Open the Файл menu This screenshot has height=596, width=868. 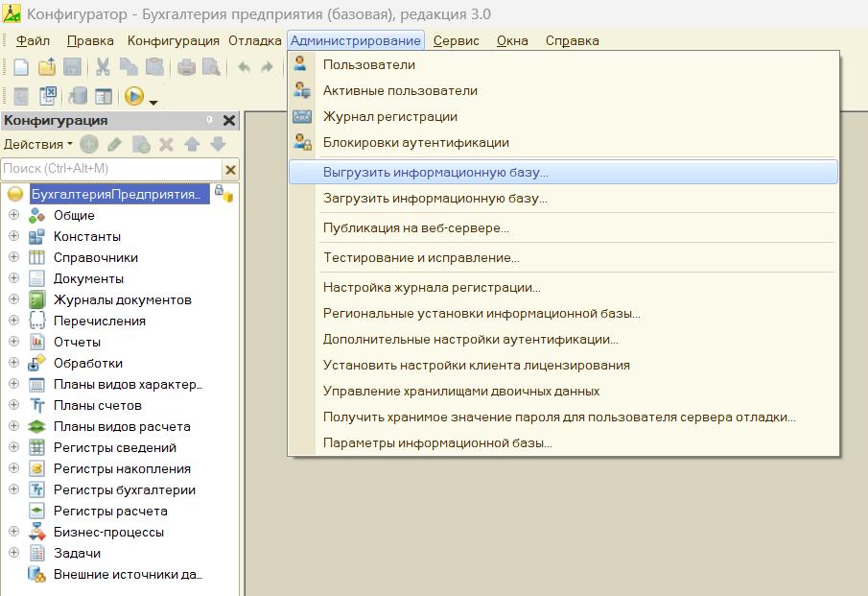pyautogui.click(x=33, y=41)
